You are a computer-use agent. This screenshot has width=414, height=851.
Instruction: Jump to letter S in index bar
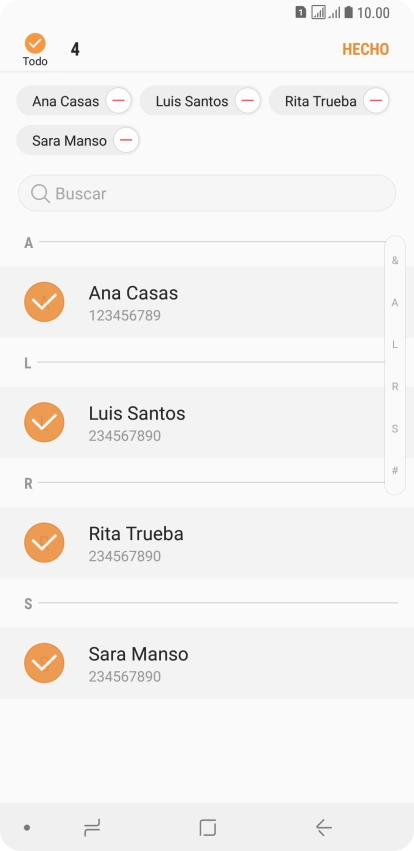[395, 429]
